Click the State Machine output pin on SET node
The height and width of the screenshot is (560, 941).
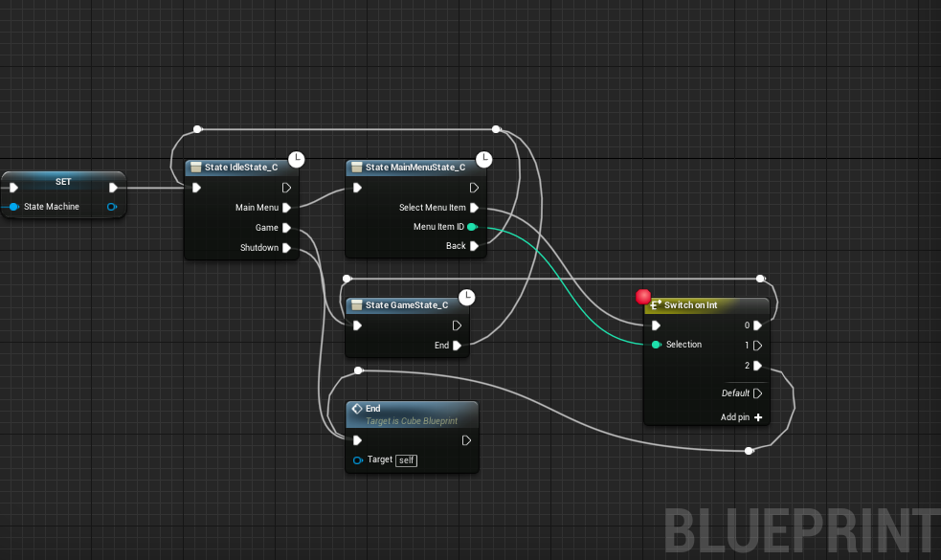click(112, 207)
